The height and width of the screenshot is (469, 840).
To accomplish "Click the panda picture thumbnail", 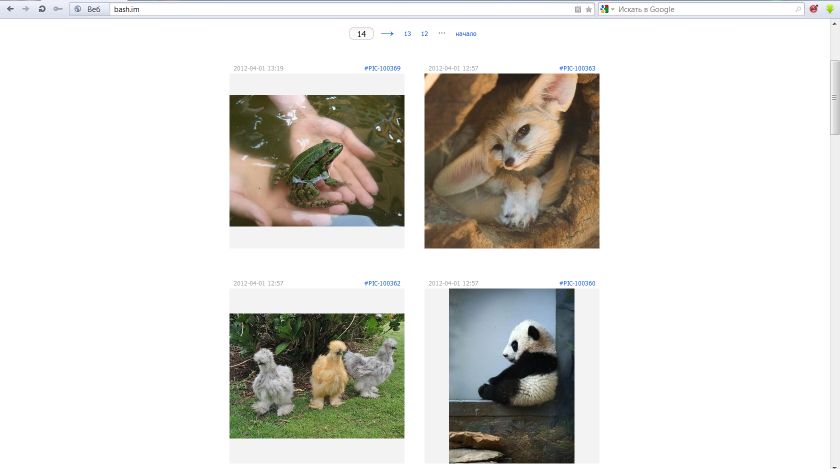I will point(511,375).
